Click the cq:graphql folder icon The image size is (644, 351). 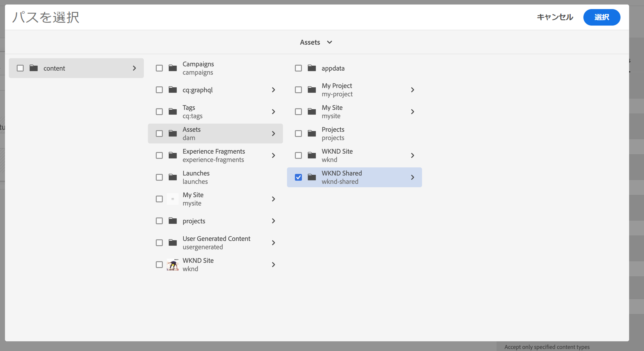(x=173, y=90)
